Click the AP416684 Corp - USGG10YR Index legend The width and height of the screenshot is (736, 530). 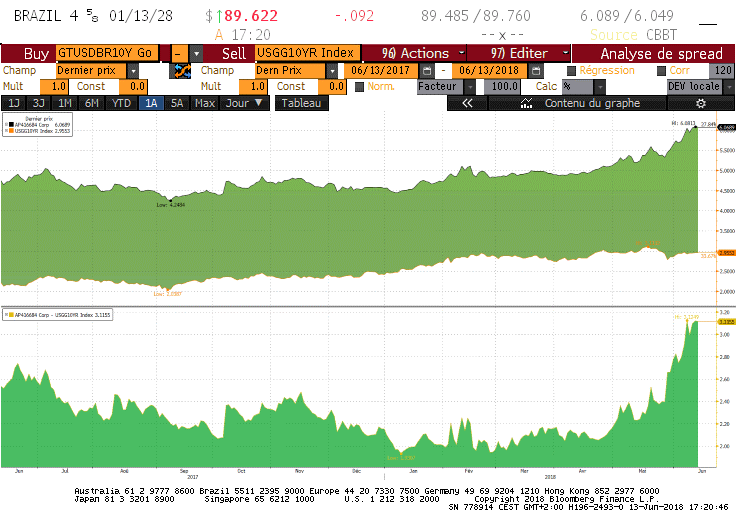point(58,315)
